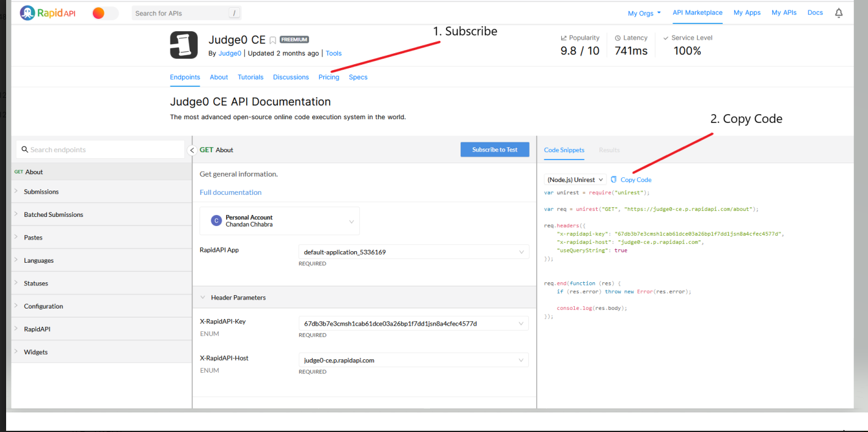Click the search magnifier in endpoints box
This screenshot has height=432, width=868.
pyautogui.click(x=25, y=149)
